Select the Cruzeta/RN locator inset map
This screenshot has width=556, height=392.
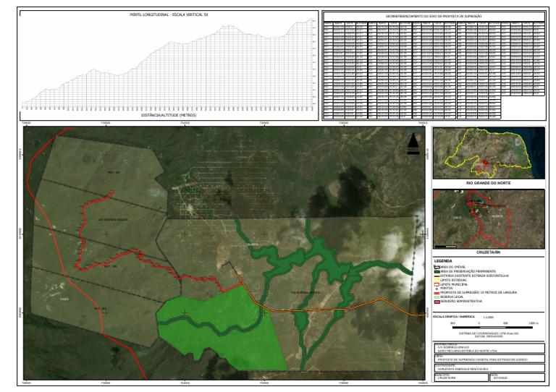488,216
